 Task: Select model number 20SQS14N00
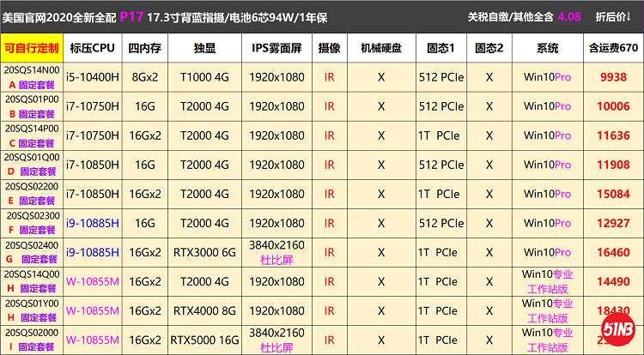click(x=32, y=69)
